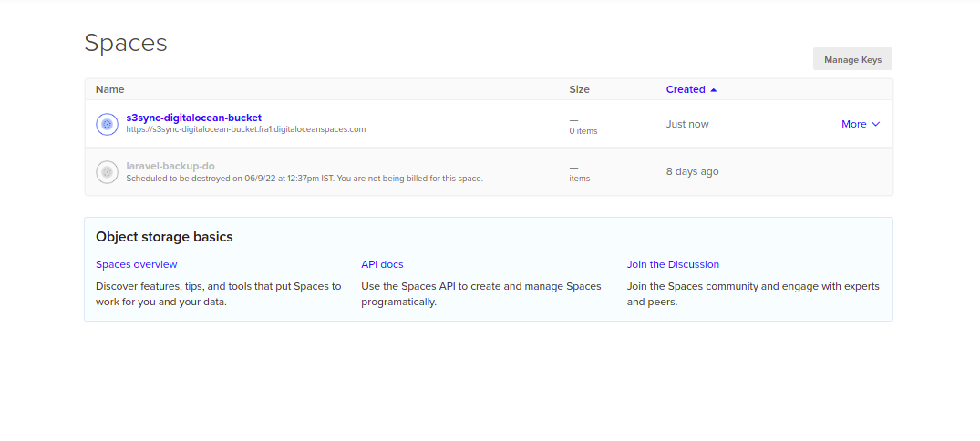Click the Size column header

pyautogui.click(x=580, y=89)
